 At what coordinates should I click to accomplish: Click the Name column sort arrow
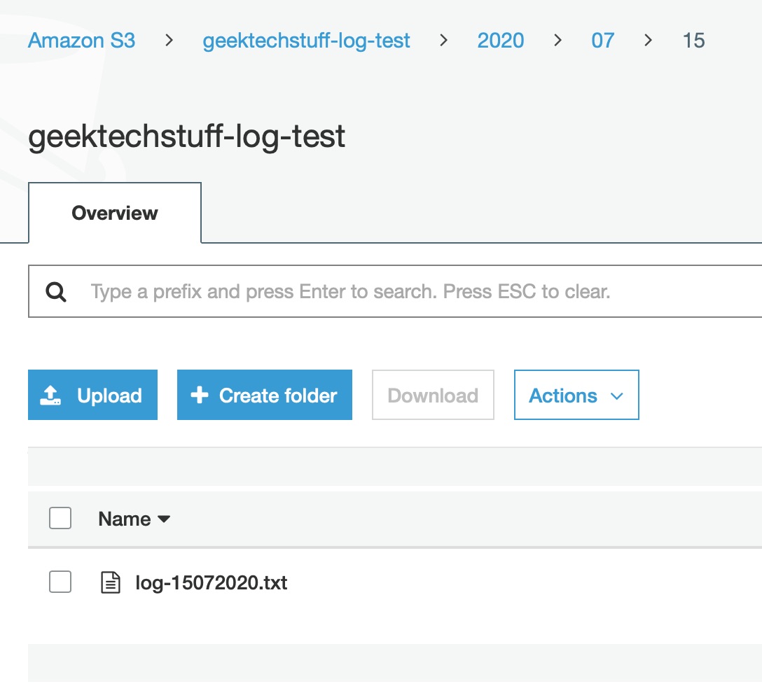[x=163, y=520]
